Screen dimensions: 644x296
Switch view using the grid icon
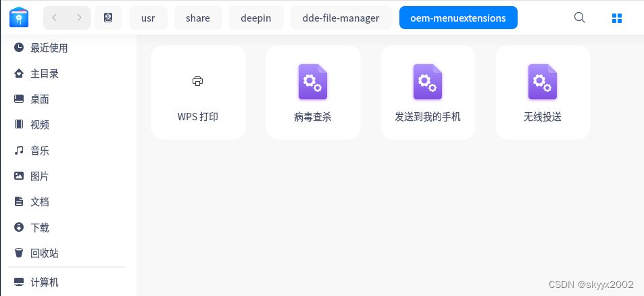616,18
